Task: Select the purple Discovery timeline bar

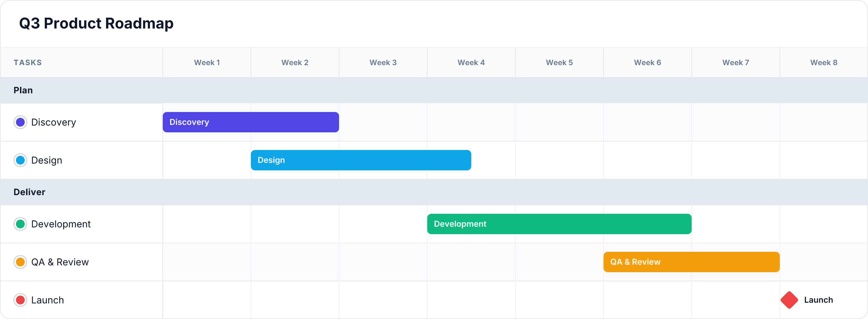Action: (251, 122)
